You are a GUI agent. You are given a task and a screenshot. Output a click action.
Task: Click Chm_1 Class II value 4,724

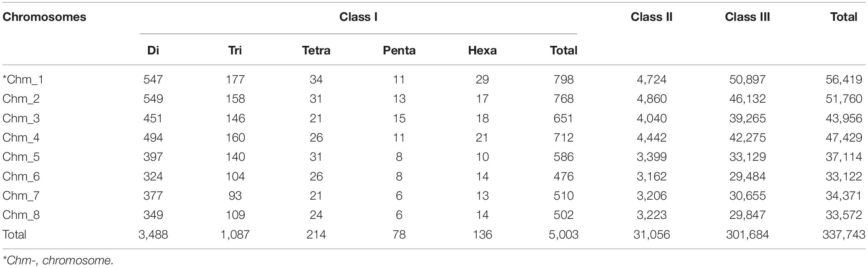click(x=651, y=79)
